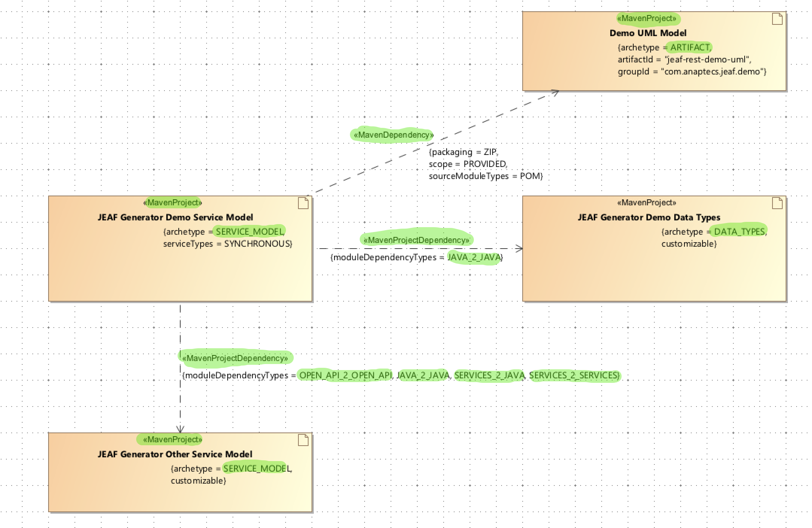Image resolution: width=812 pixels, height=528 pixels.
Task: Click artifact icon on Other Service Model box
Action: coord(303,440)
